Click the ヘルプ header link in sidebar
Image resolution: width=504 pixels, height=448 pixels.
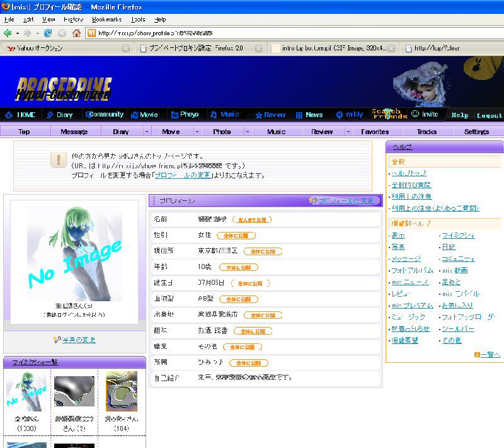tap(403, 147)
